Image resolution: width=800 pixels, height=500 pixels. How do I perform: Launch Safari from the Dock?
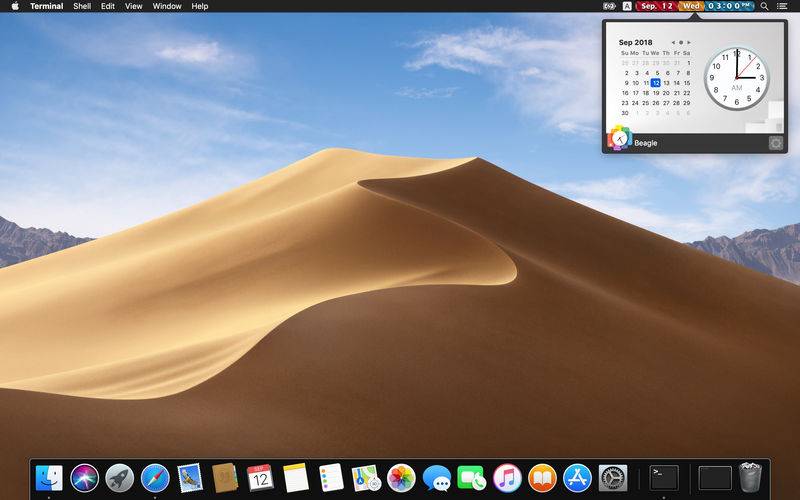coord(155,478)
